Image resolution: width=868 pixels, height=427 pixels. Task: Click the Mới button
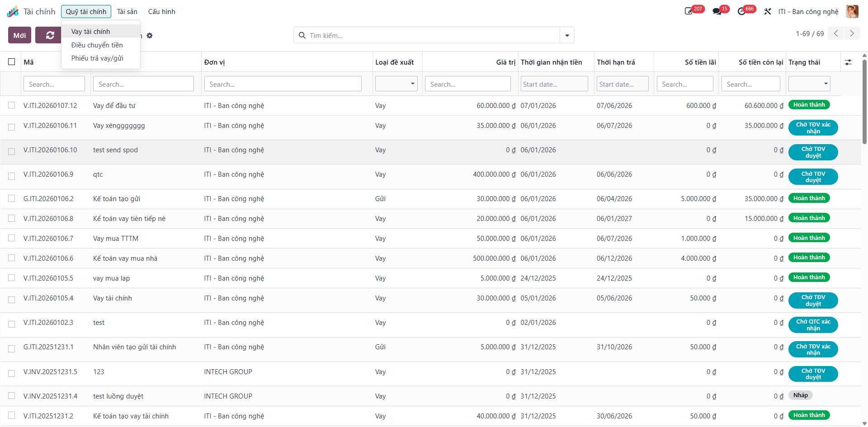coord(19,35)
